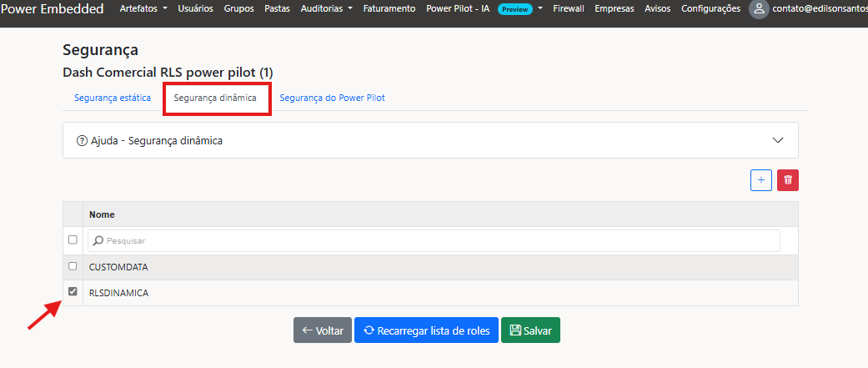Click the user avatar icon in navbar

pos(758,8)
